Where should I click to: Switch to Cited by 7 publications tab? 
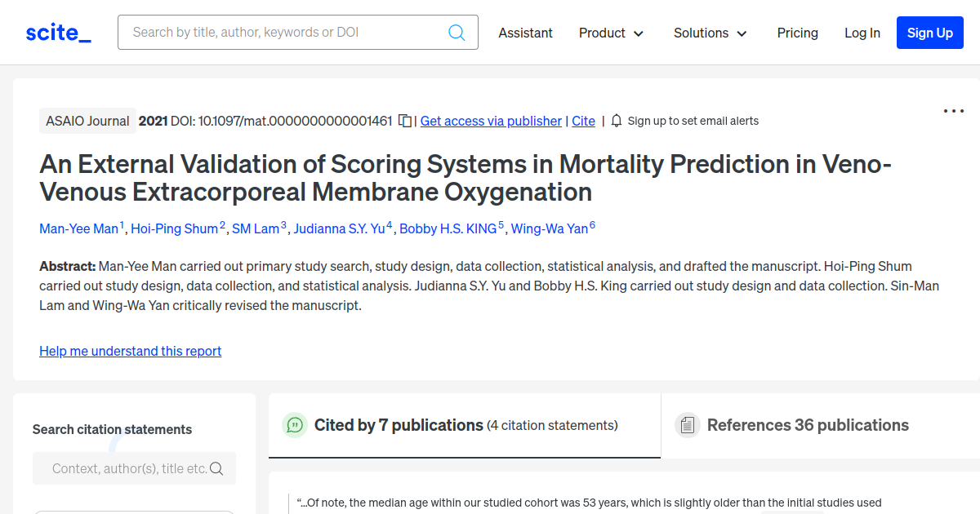pos(399,425)
